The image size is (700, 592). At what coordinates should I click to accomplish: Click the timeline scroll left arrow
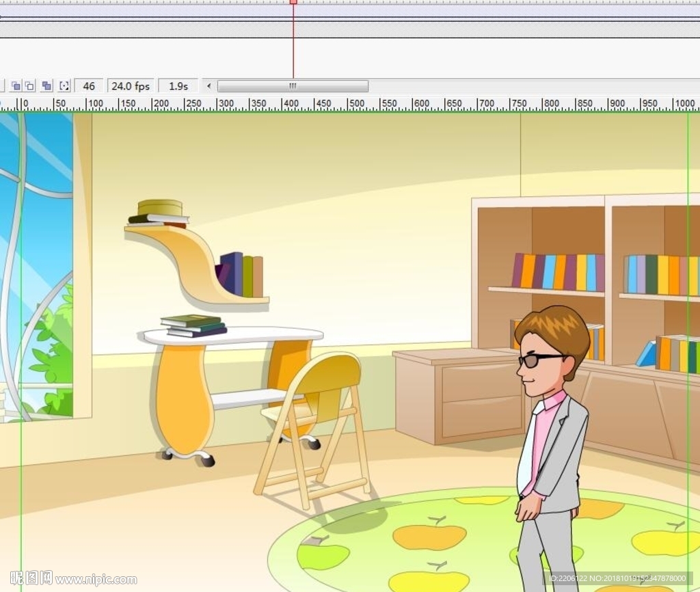coord(208,85)
